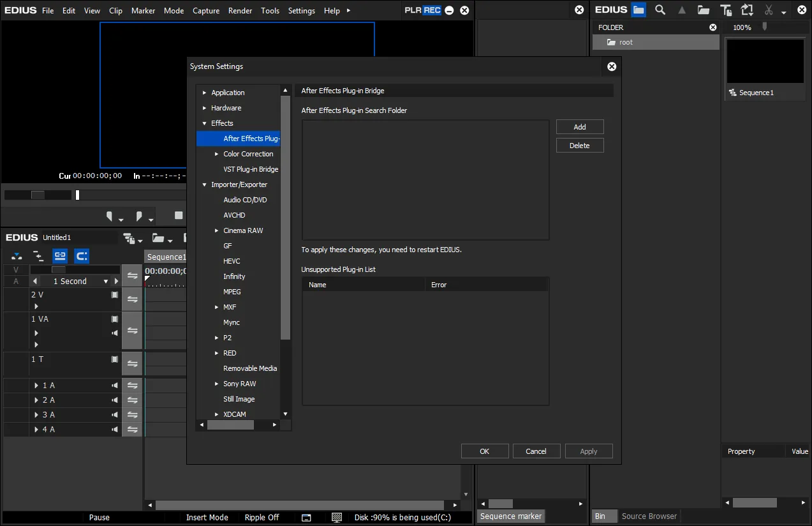
Task: Toggle the Group/Link mode icon in the timeline
Action: tap(60, 256)
